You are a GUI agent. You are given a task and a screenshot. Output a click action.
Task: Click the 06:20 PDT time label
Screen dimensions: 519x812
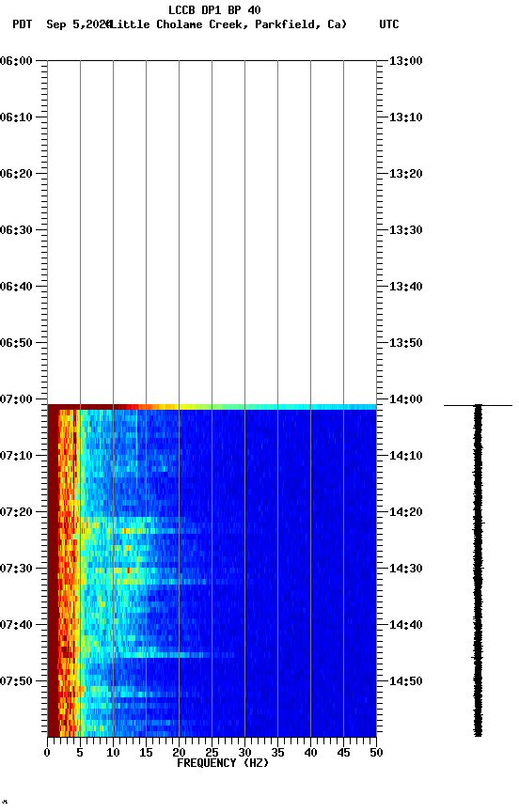click(x=16, y=174)
